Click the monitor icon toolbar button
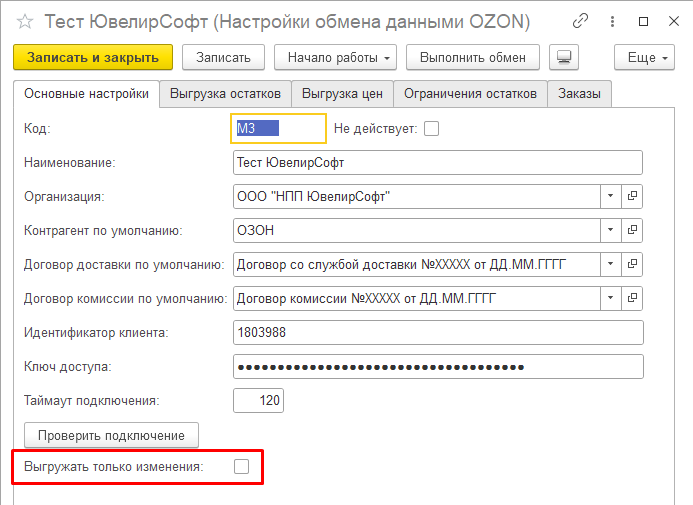Viewport: 693px width, 505px height. [564, 57]
